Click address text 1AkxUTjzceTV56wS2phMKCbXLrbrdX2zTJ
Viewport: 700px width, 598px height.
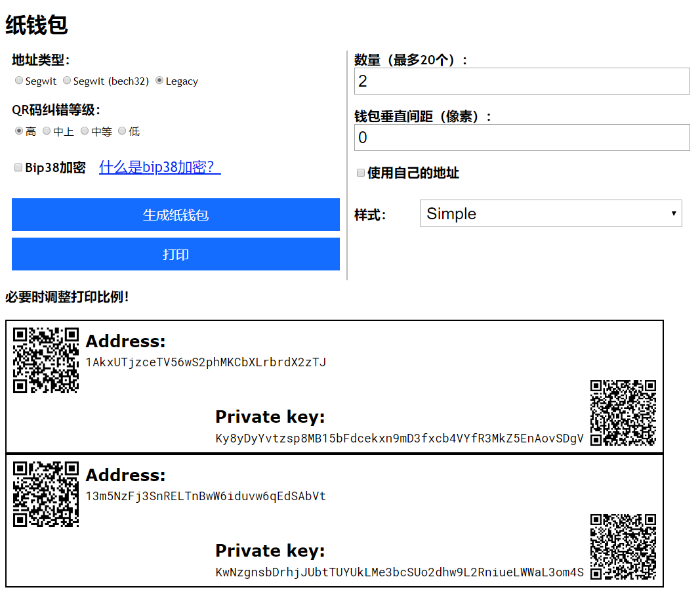(206, 362)
